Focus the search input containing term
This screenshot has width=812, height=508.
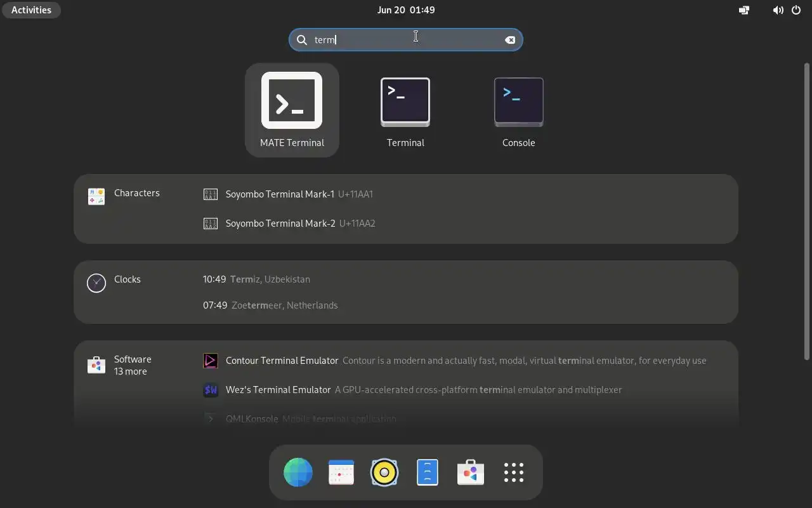[x=406, y=40]
